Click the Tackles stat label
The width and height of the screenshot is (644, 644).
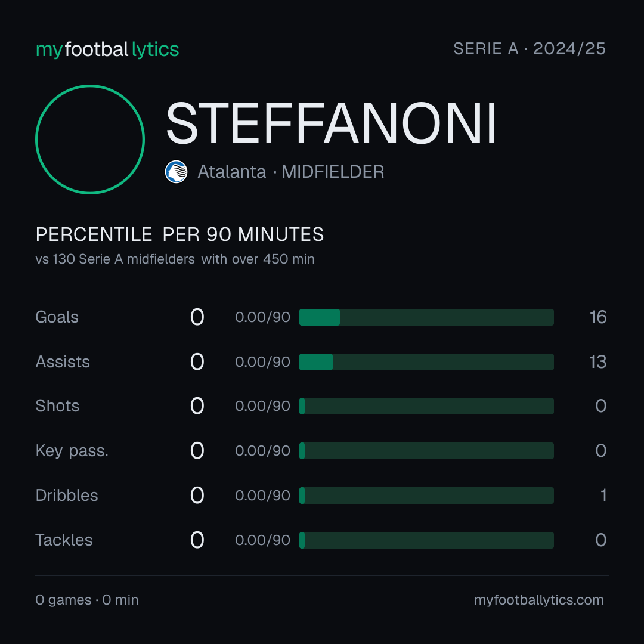pyautogui.click(x=64, y=540)
